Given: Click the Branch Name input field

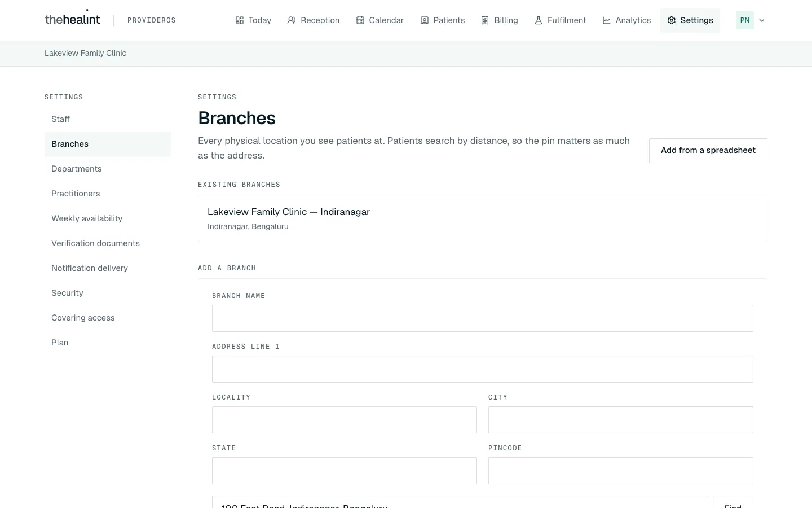Looking at the screenshot, I should (x=483, y=318).
